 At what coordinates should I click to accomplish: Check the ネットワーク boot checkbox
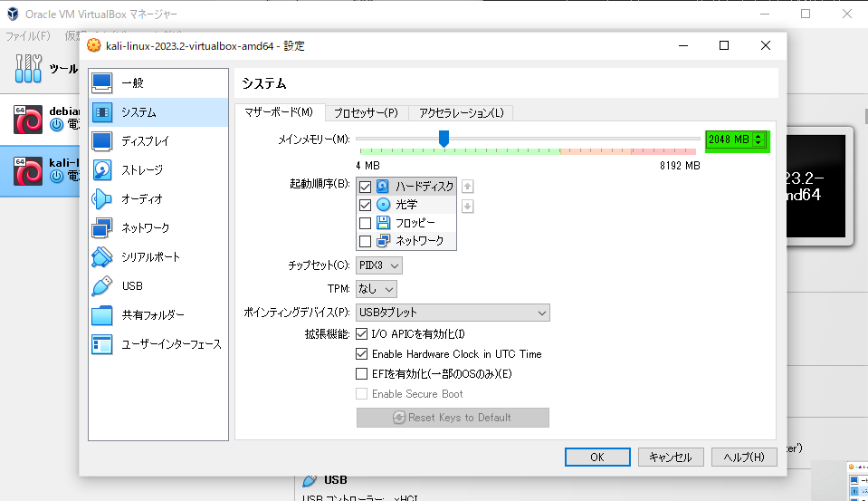click(x=365, y=242)
